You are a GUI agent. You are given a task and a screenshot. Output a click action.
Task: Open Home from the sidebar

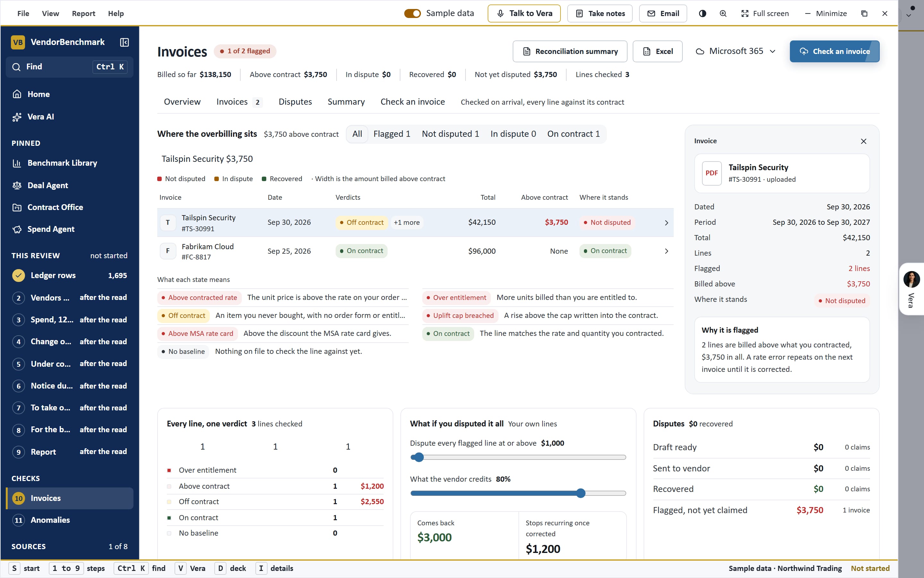click(x=70, y=94)
